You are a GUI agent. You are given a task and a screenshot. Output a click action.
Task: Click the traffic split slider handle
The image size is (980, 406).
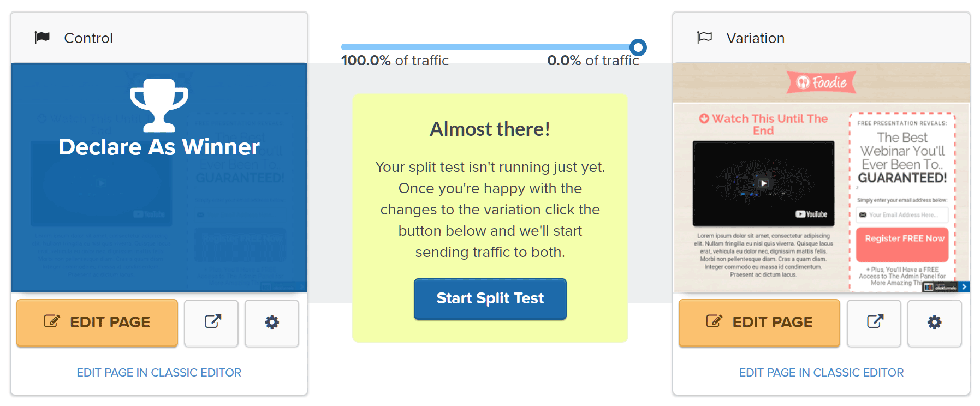tap(638, 47)
